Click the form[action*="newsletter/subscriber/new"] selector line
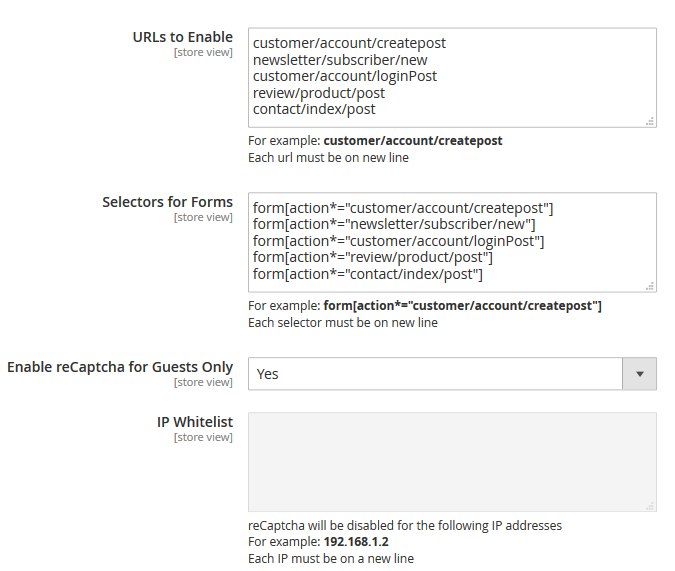This screenshot has height=571, width=675. (394, 224)
